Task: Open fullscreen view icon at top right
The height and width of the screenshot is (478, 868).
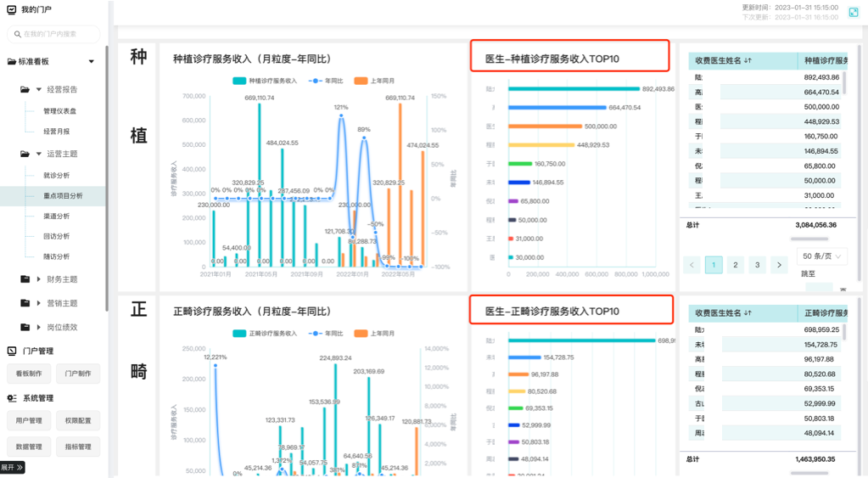Action: (854, 13)
